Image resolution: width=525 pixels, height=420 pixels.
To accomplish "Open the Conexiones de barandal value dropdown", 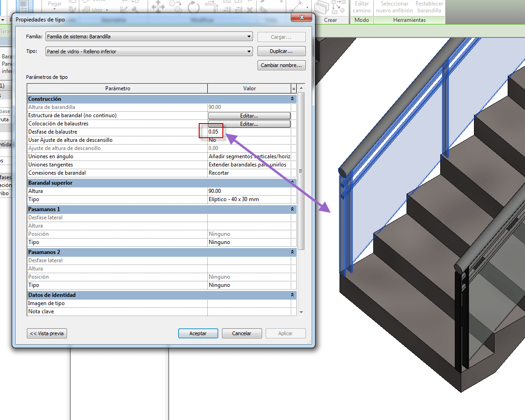I will coord(249,173).
